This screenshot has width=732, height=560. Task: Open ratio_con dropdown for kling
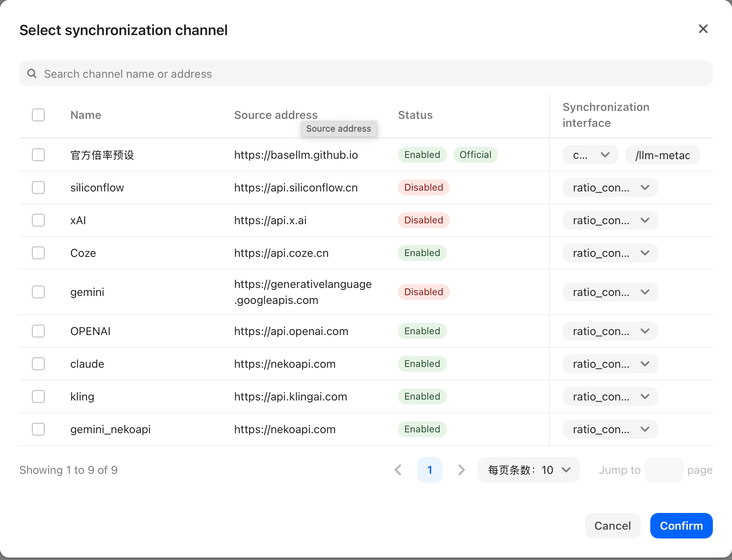610,396
